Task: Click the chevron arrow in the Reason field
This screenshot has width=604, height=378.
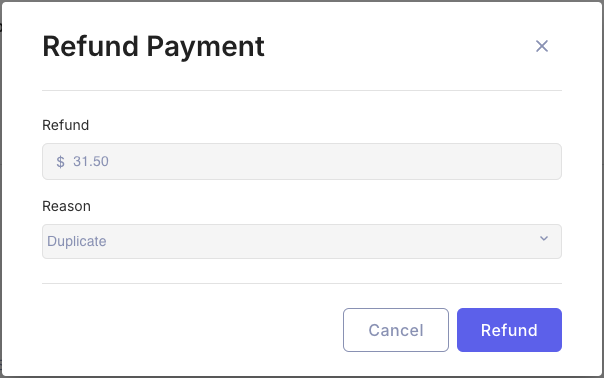Action: coord(544,239)
